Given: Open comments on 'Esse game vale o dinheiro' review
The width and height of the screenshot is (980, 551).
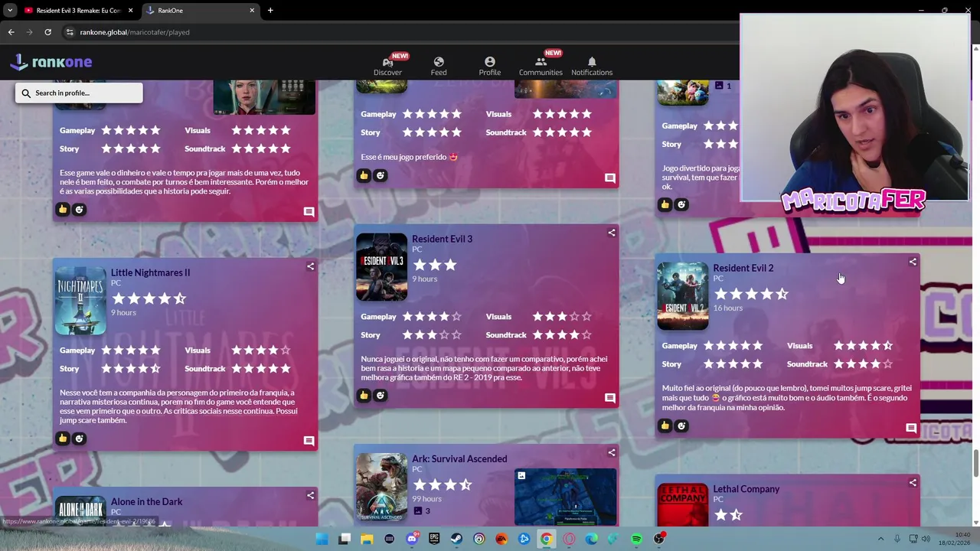Looking at the screenshot, I should (309, 212).
